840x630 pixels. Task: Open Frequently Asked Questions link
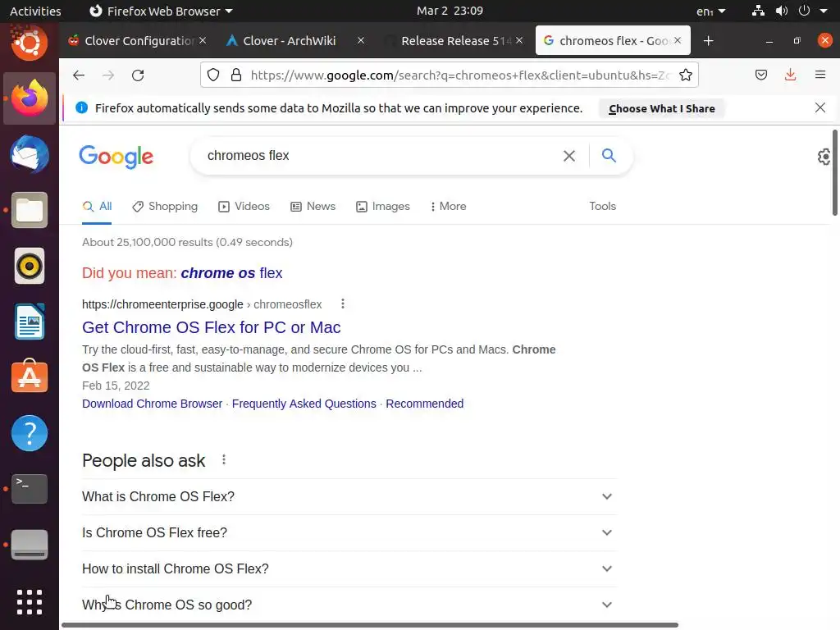click(304, 404)
